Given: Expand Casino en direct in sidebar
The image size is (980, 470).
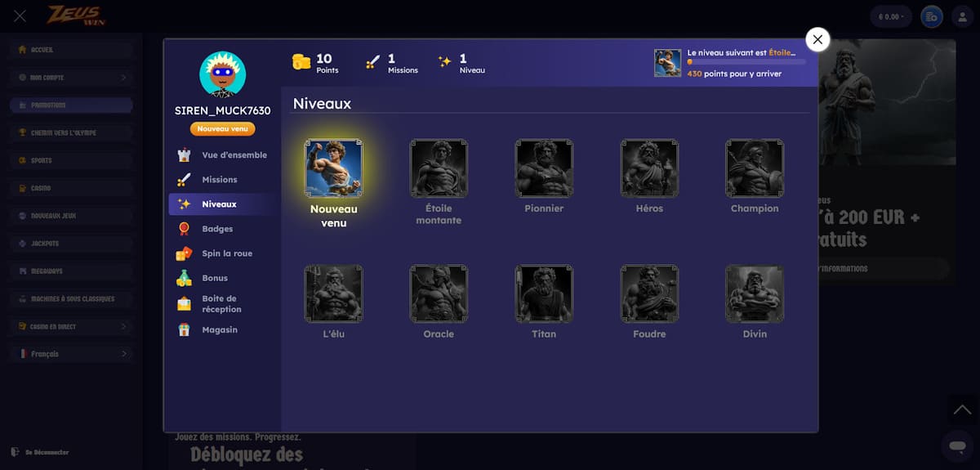Looking at the screenshot, I should coord(71,326).
